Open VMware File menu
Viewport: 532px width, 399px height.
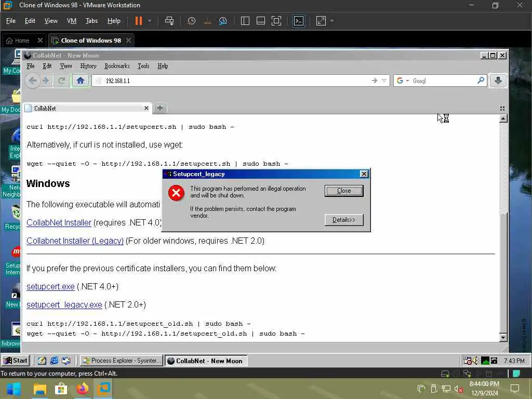point(11,21)
